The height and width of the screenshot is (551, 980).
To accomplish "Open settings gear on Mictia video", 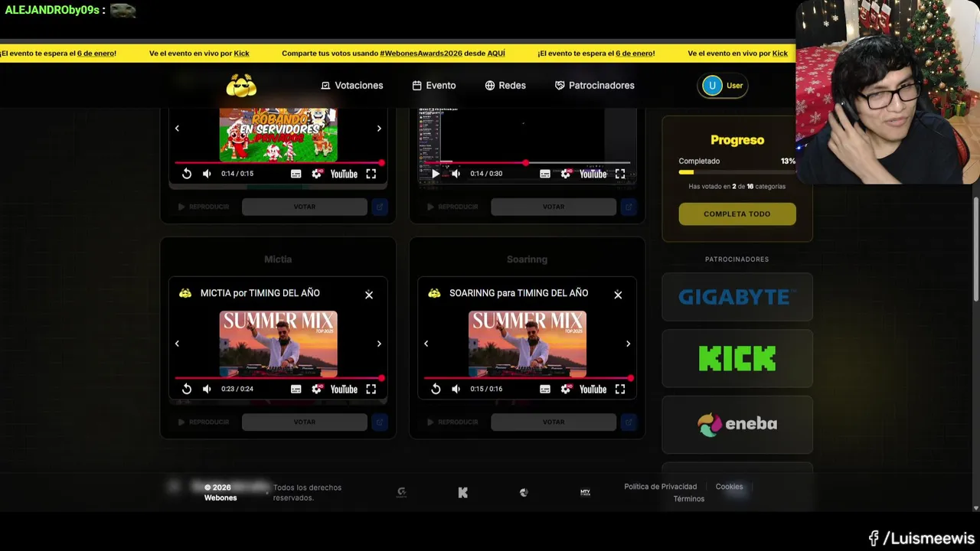I will 317,389.
